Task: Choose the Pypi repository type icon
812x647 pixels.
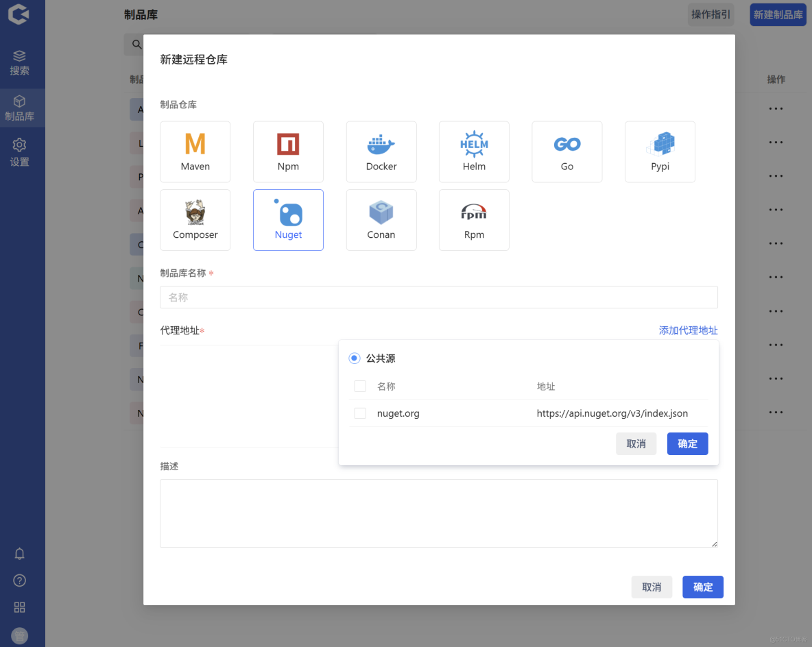Action: click(660, 151)
